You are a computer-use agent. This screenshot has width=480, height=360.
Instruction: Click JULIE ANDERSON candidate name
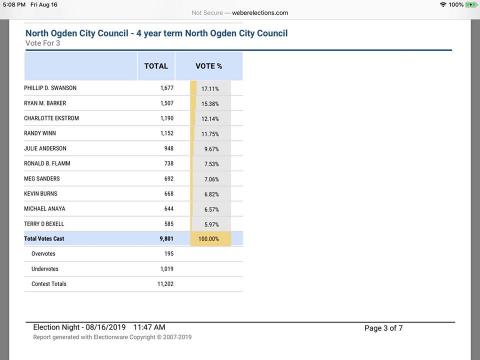45,148
